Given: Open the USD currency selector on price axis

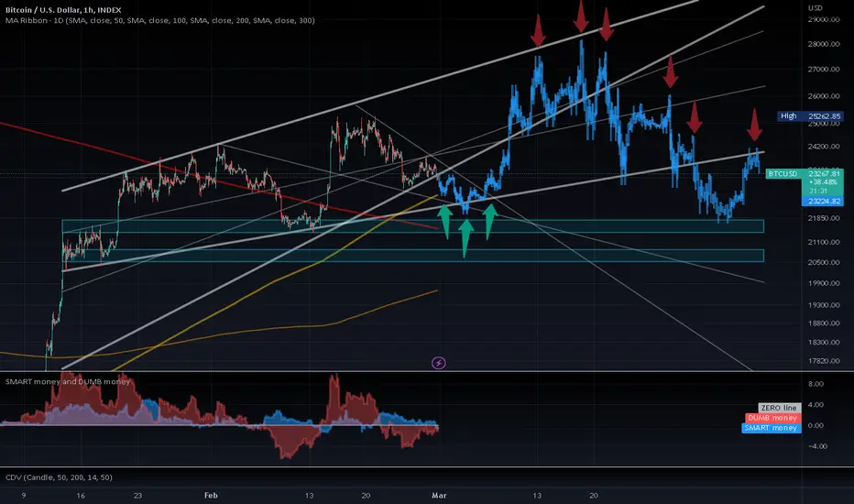Looking at the screenshot, I should click(815, 7).
